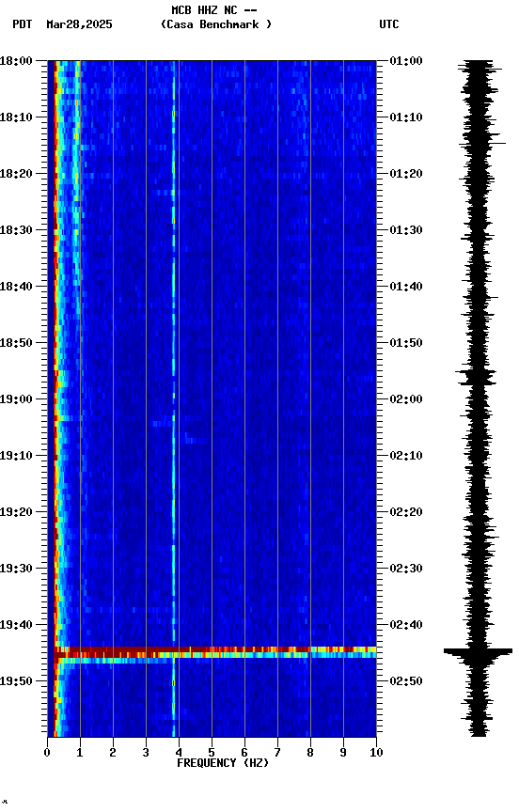The width and height of the screenshot is (519, 812).
Task: Select the 7 Hz frequency tick label
Action: tap(277, 753)
